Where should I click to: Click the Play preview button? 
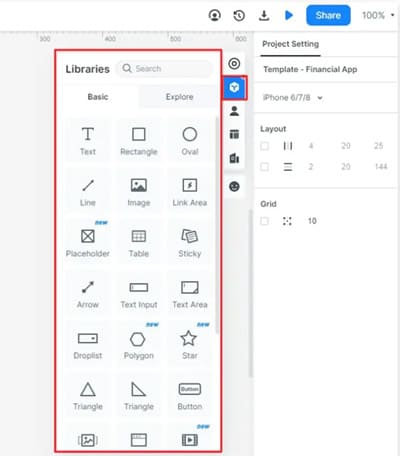point(289,15)
